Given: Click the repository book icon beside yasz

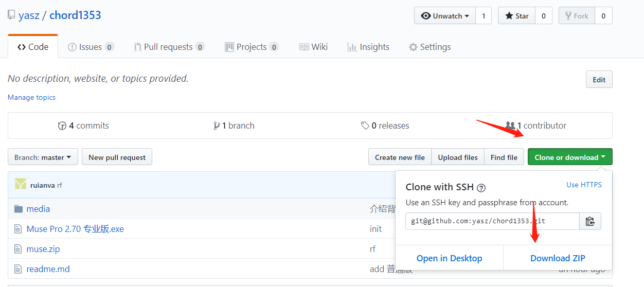Looking at the screenshot, I should pyautogui.click(x=11, y=15).
